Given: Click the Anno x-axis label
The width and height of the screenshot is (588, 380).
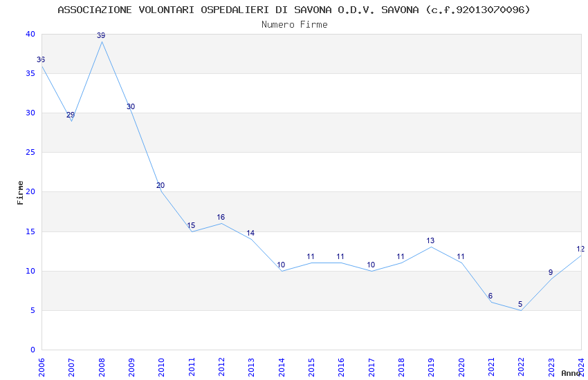Looking at the screenshot, I should tap(571, 373).
